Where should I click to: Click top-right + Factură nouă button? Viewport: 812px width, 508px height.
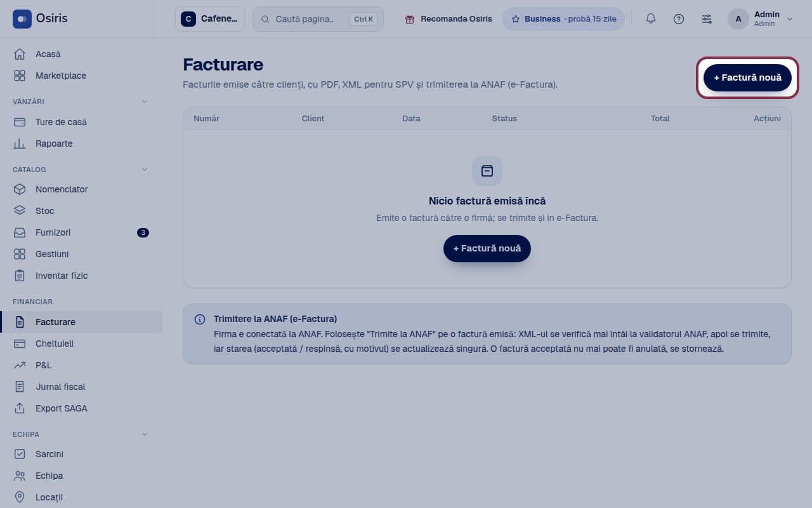(747, 77)
